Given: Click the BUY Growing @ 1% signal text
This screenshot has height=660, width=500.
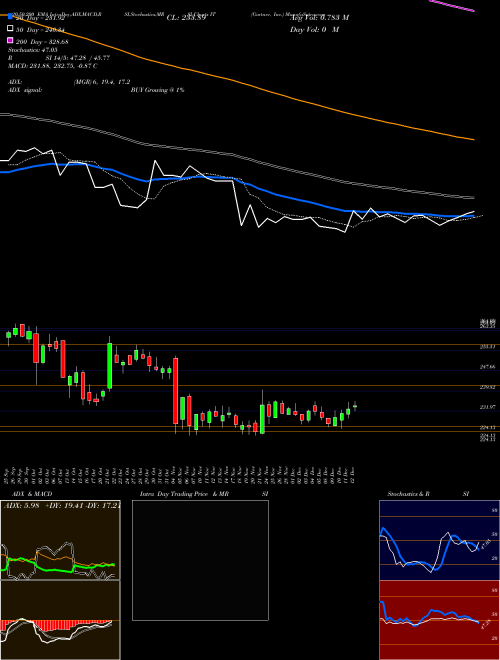Looking at the screenshot, I should click(157, 90).
